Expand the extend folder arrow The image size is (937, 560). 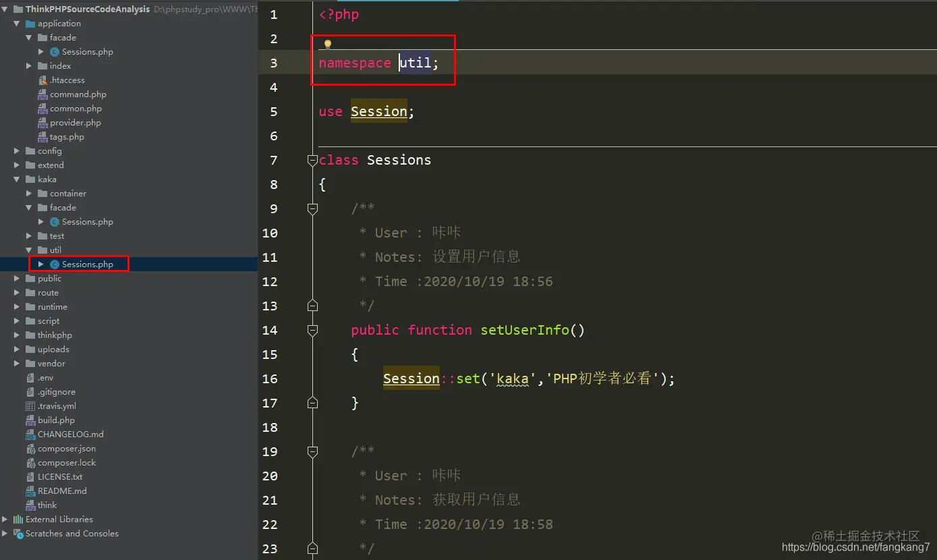point(17,165)
